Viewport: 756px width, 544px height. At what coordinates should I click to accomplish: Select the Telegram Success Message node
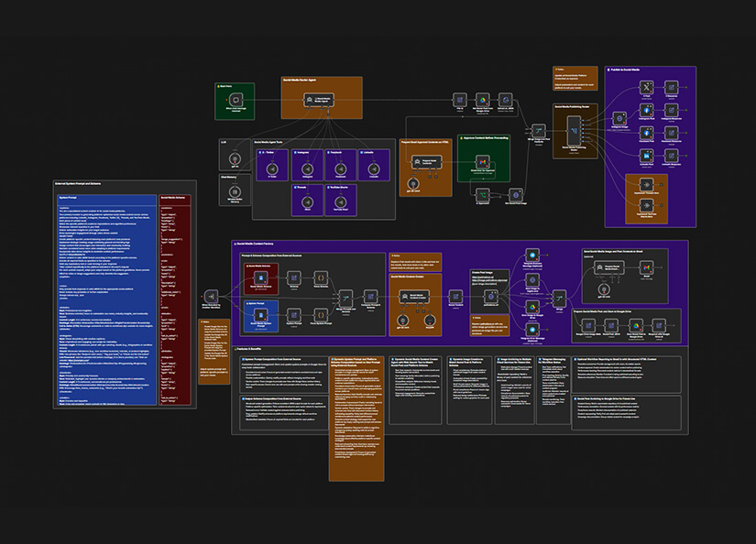[532, 256]
